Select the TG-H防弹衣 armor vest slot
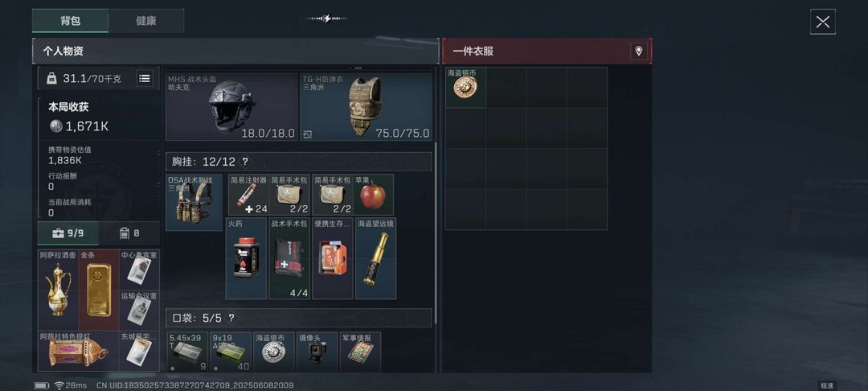 (x=366, y=106)
